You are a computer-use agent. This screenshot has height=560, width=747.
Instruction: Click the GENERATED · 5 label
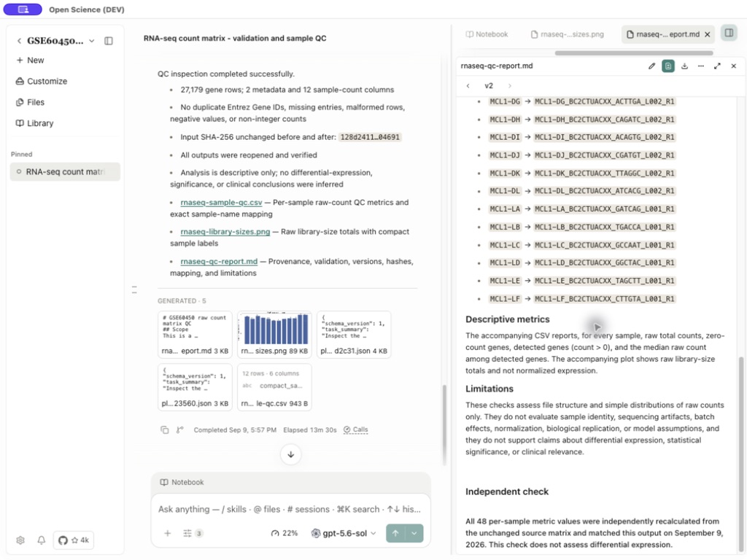tap(182, 301)
